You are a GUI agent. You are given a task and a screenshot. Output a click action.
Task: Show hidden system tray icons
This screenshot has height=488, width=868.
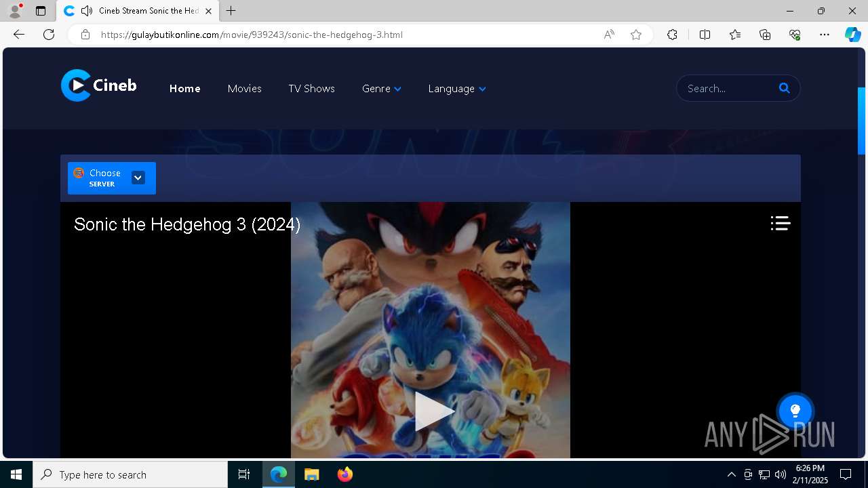(x=731, y=474)
